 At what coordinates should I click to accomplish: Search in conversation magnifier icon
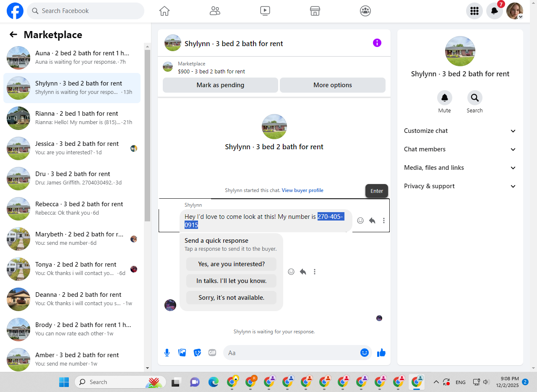[475, 98]
